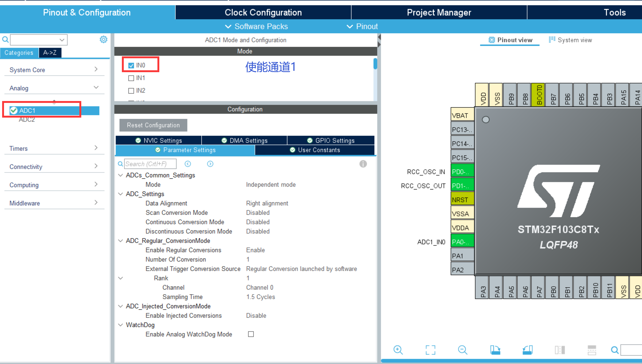Viewport: 642px width, 364px height.
Task: Click the search magnifier in the pinout toolbar
Action: (x=614, y=350)
